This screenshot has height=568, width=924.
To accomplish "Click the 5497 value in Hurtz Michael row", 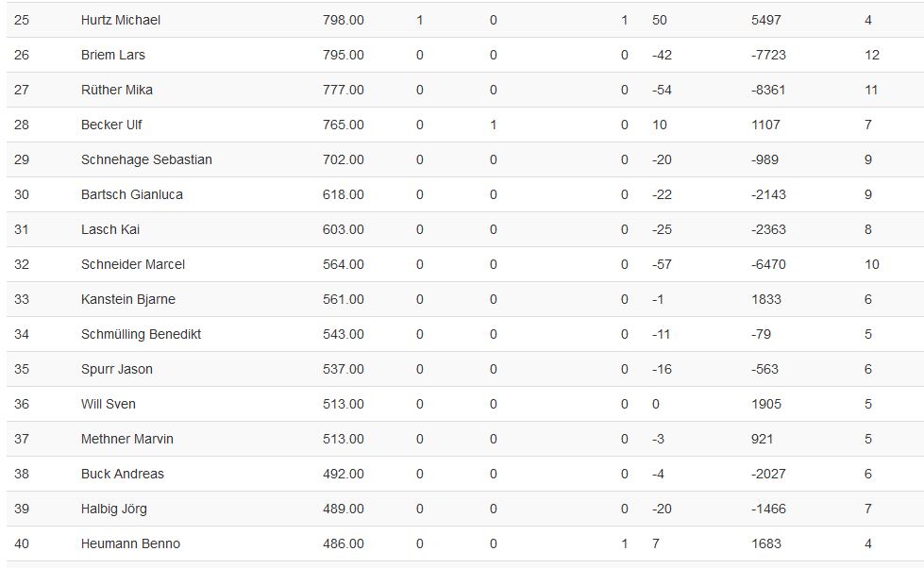I will tap(766, 20).
